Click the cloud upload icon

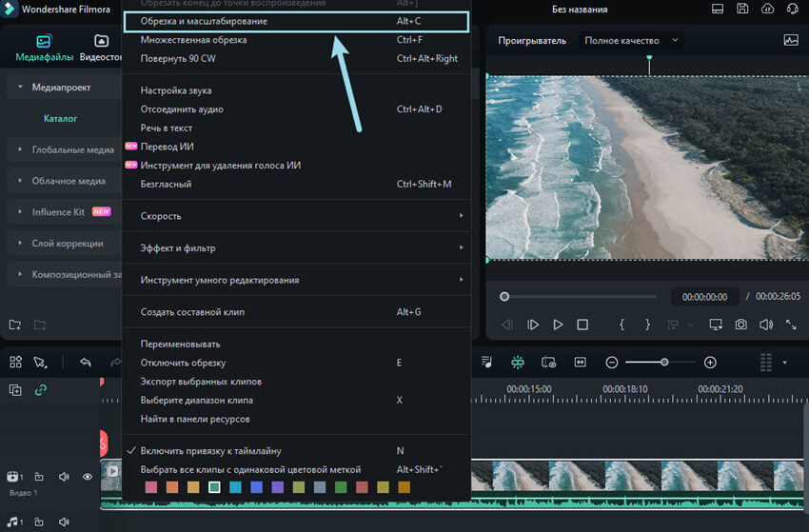point(767,9)
